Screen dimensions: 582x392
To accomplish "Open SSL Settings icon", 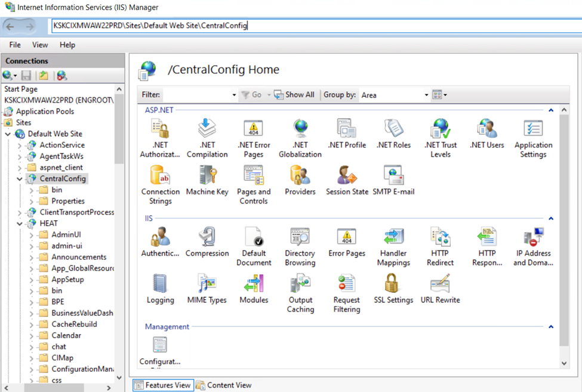I will click(393, 289).
